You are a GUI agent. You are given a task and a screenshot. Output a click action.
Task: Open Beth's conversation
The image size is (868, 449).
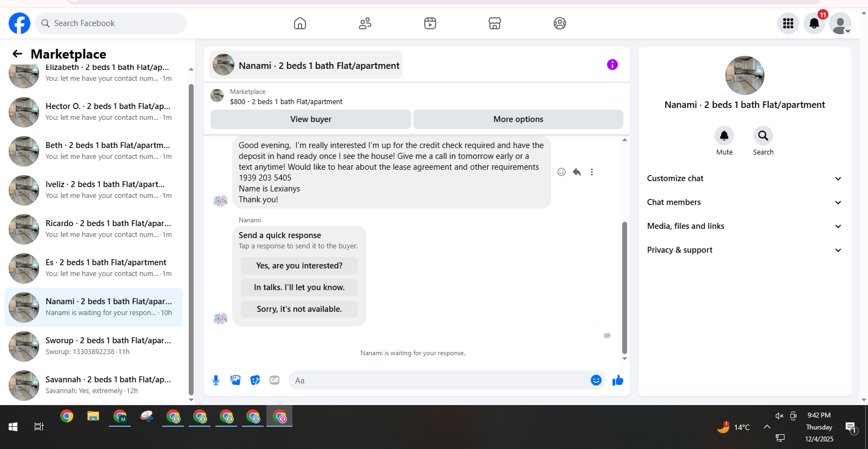click(x=93, y=151)
